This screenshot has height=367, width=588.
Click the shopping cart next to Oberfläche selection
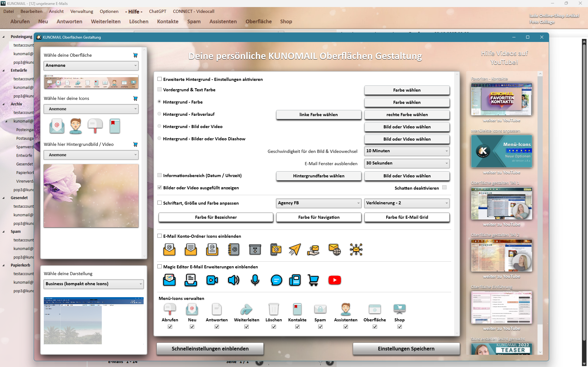135,55
